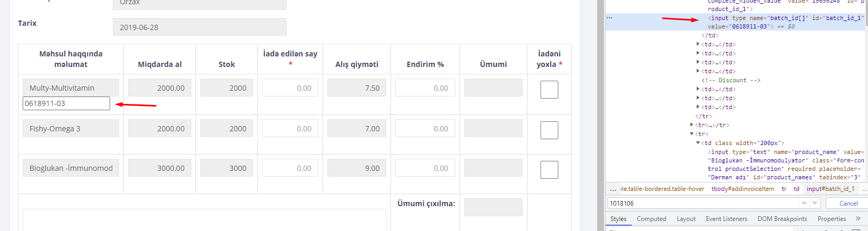Click the DevTools search box containing 1018106
Viewport: 868px width, 231px height.
click(x=704, y=203)
